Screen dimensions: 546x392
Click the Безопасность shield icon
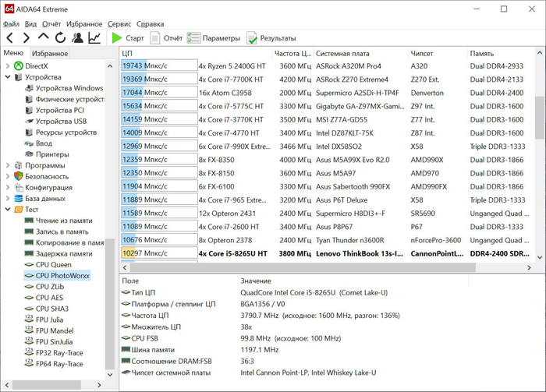pos(19,176)
